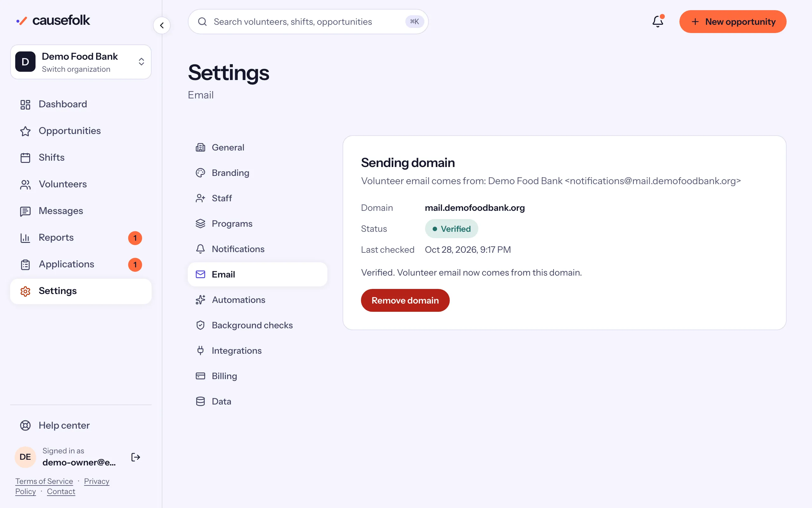The height and width of the screenshot is (508, 812).
Task: Open the Terms of Service link
Action: 44,481
